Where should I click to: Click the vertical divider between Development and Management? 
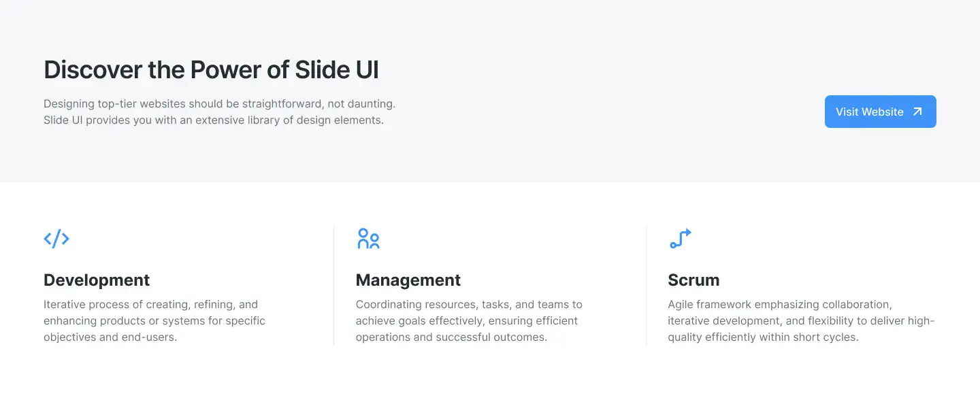333,286
